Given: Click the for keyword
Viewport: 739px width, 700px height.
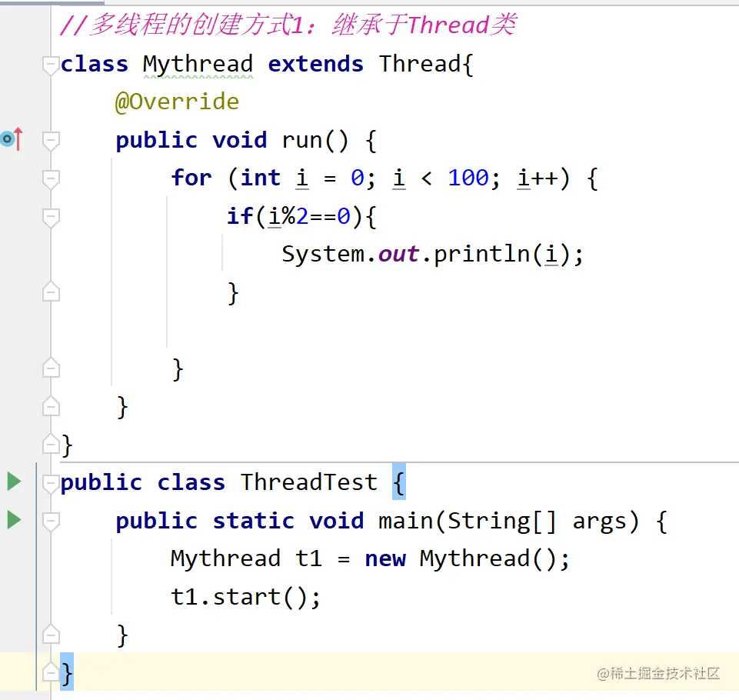Looking at the screenshot, I should click(191, 178).
